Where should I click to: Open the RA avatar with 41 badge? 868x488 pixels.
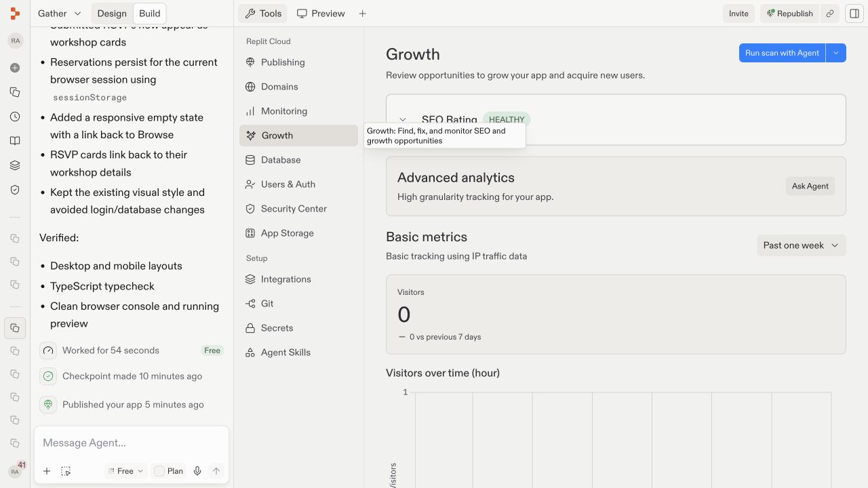[16, 470]
